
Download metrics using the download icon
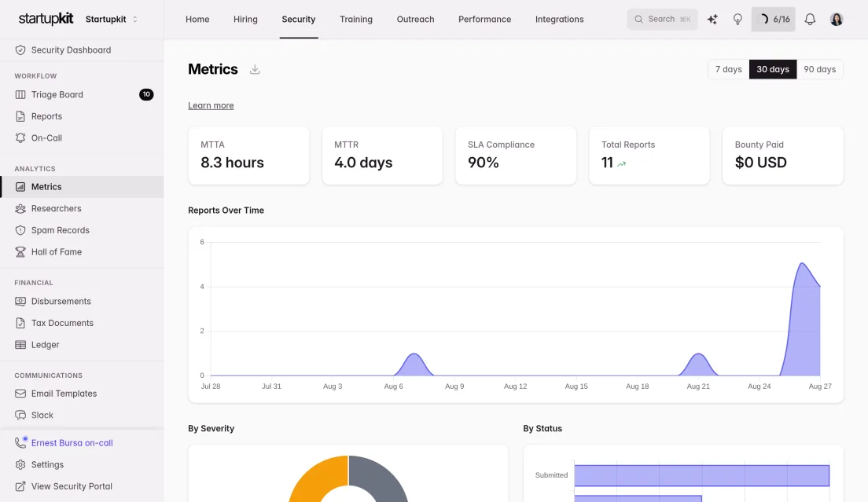coord(255,69)
